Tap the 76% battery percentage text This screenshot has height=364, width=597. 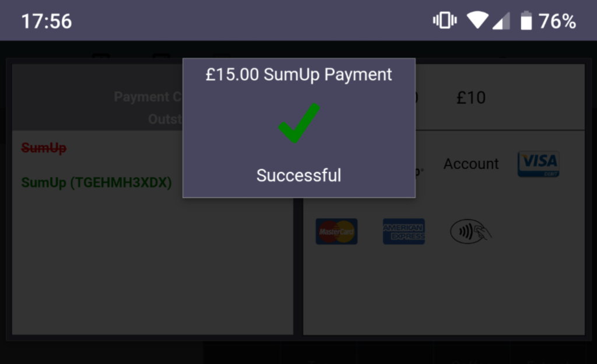(557, 22)
